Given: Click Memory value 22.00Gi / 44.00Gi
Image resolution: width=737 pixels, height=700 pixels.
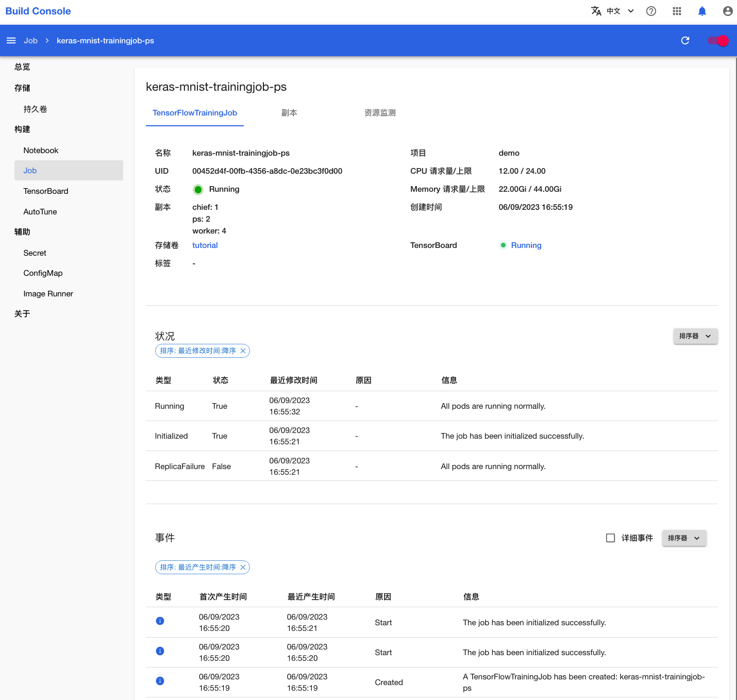Looking at the screenshot, I should 530,189.
